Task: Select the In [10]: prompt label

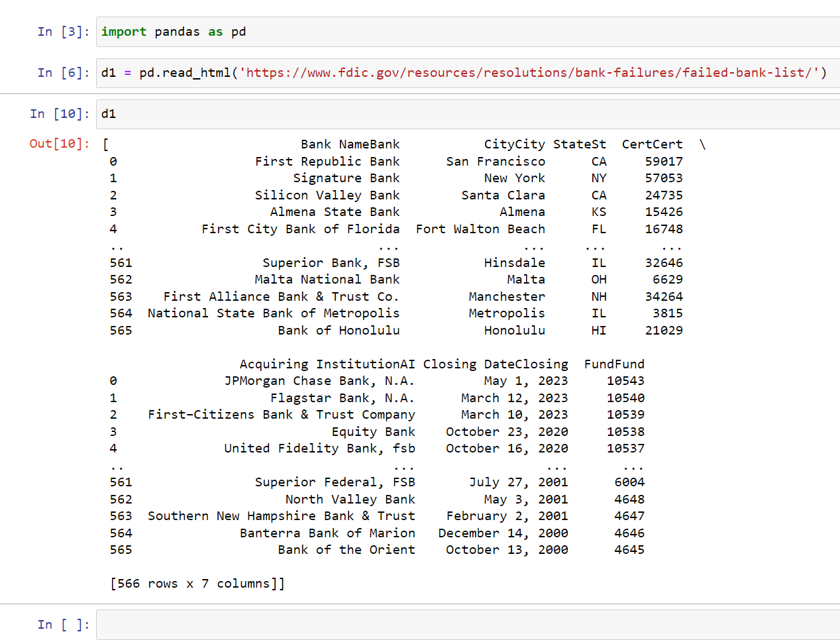Action: [60, 114]
